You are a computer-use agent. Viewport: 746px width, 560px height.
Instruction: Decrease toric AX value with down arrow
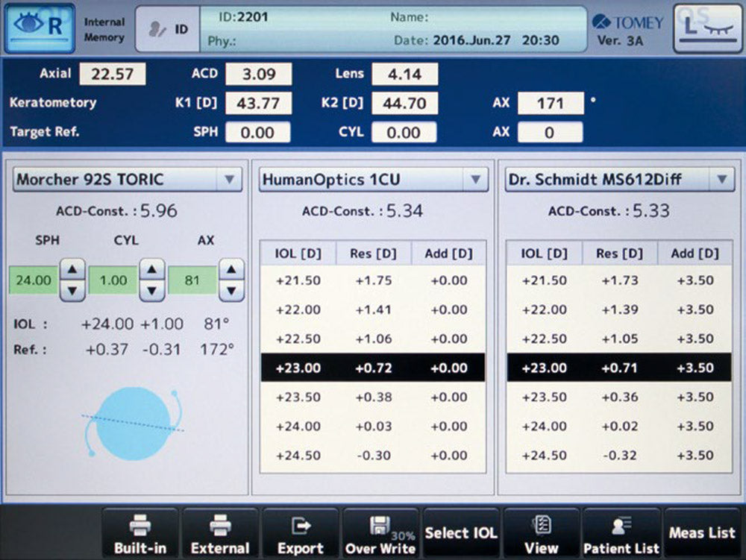pos(231,290)
